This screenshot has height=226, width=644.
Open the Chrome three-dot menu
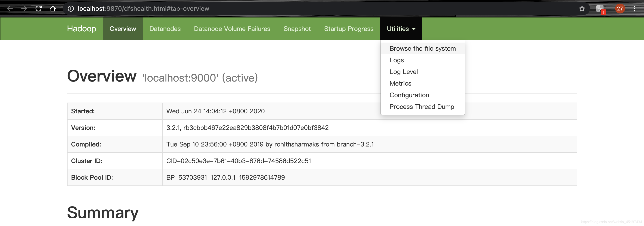point(634,9)
